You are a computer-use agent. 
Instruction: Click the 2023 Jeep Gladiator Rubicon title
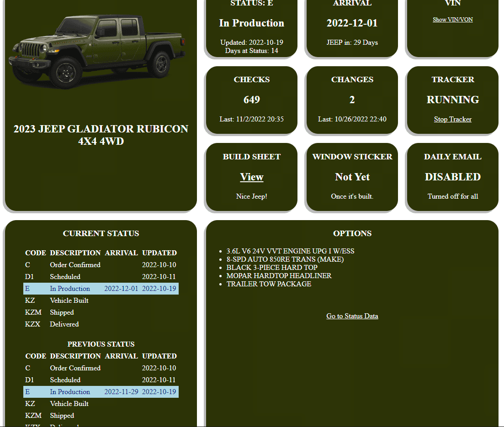(x=101, y=135)
